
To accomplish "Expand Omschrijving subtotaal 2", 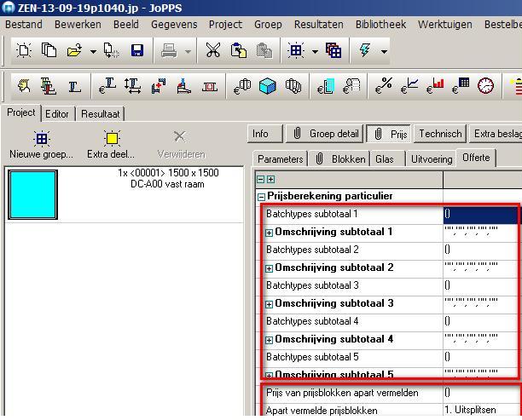I will (x=269, y=268).
